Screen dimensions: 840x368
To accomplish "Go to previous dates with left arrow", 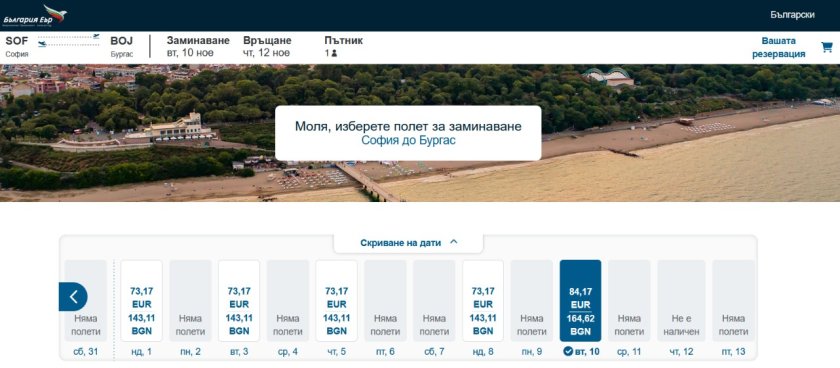I will click(73, 296).
